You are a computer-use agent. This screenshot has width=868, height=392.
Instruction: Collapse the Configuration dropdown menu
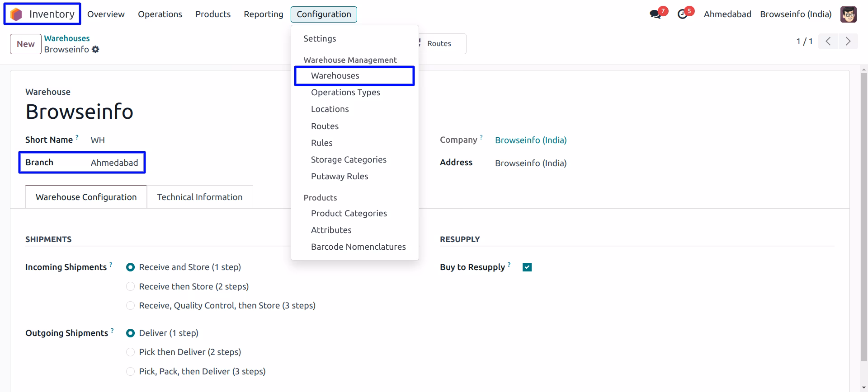click(324, 14)
